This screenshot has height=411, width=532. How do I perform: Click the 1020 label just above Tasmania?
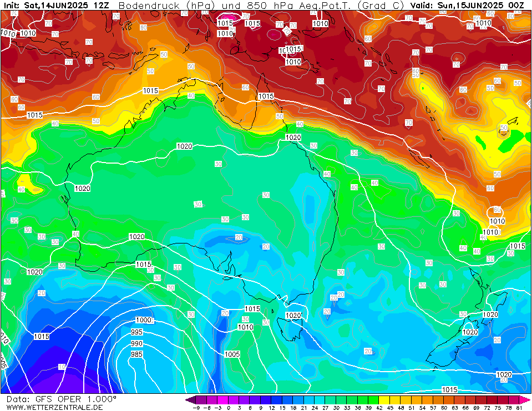tap(293, 316)
